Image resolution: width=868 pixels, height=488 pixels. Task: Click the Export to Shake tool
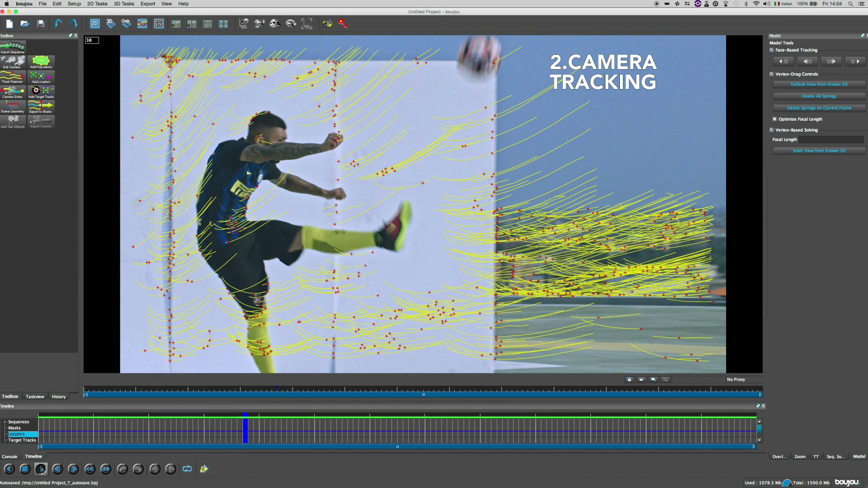point(41,107)
